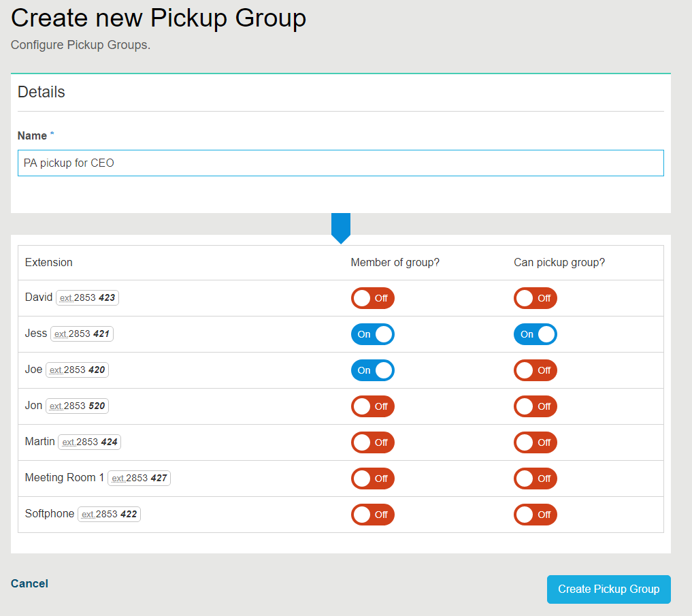692x616 pixels.
Task: Turn on Softphone member of group toggle
Action: [372, 515]
